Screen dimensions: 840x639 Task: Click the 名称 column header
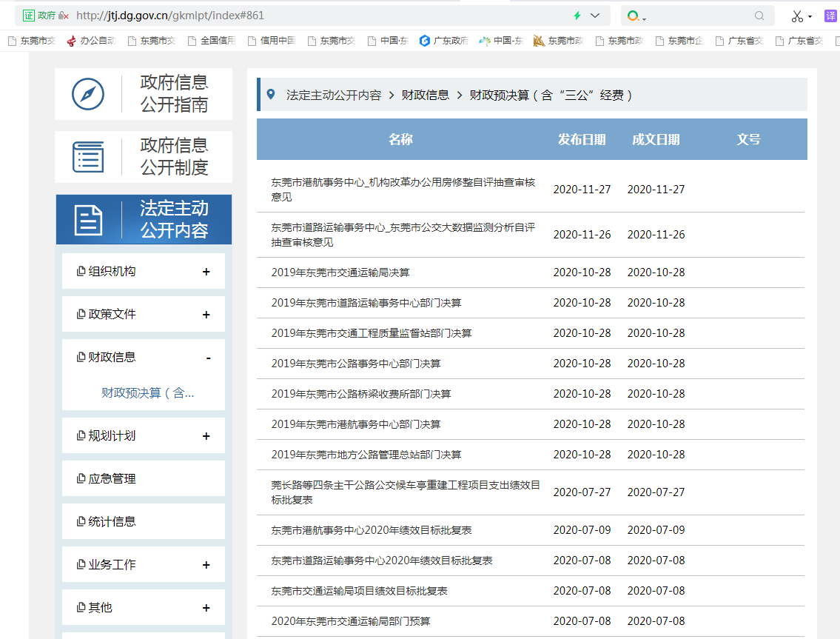(400, 139)
